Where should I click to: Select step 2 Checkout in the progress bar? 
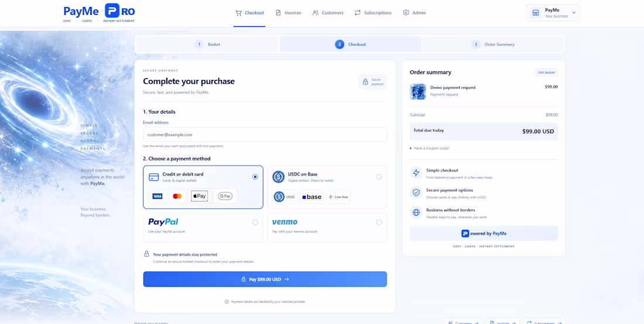point(350,44)
